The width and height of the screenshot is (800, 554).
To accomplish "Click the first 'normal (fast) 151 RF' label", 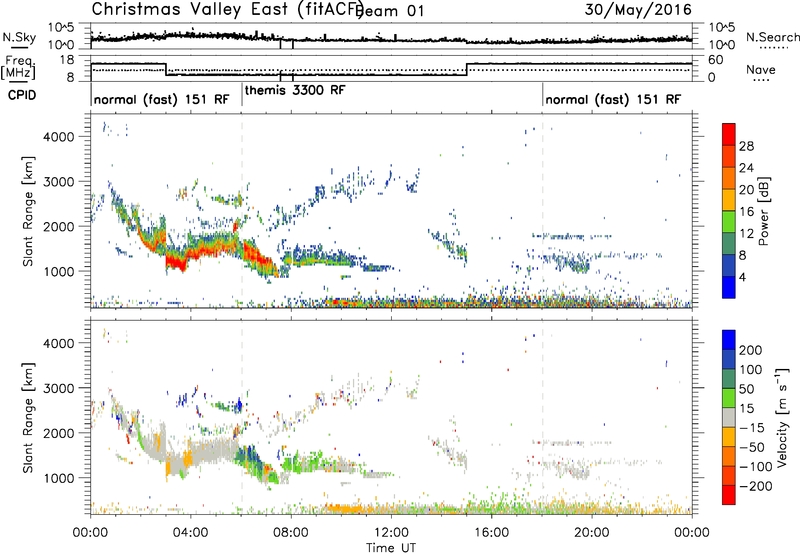I will pyautogui.click(x=161, y=99).
